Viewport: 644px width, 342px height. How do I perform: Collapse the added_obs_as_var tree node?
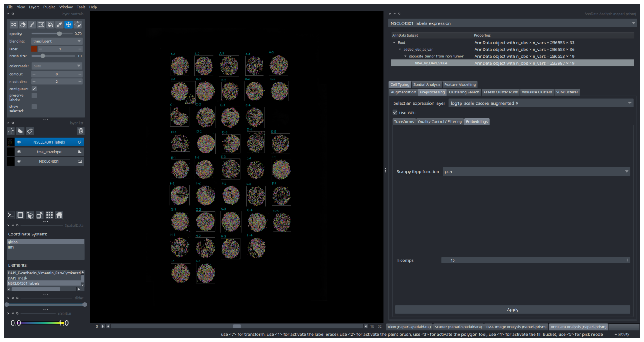[400, 50]
